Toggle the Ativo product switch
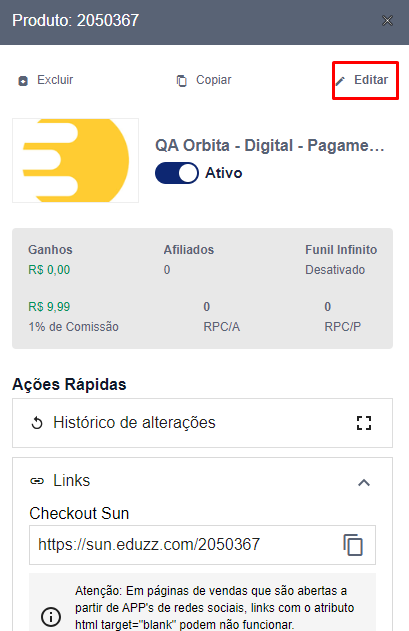This screenshot has height=631, width=409. [177, 173]
